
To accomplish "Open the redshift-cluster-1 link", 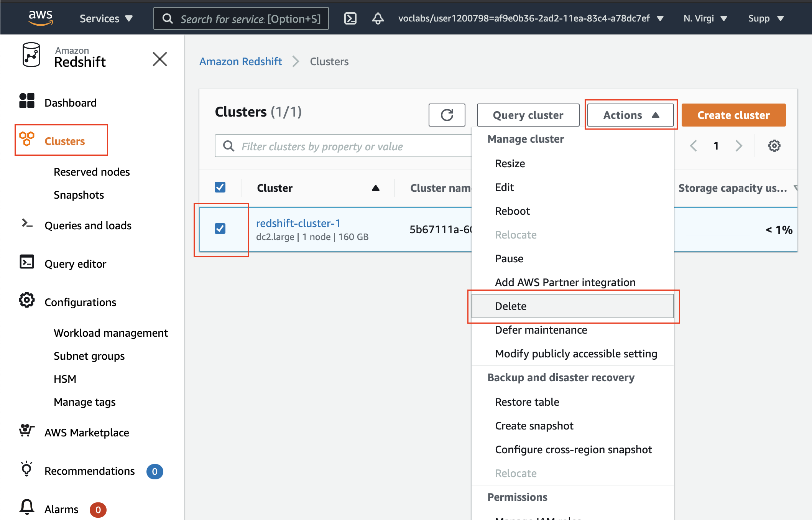I will pos(298,223).
